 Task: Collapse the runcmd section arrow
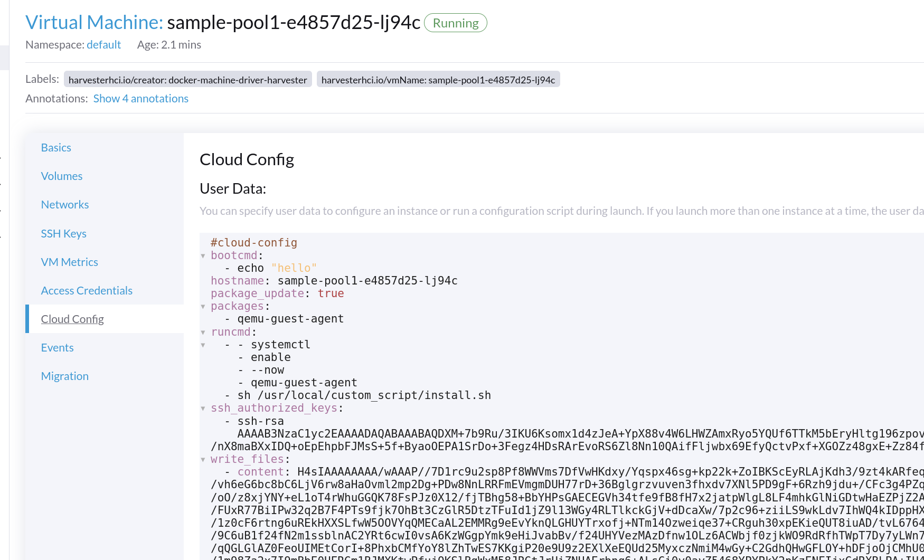pyautogui.click(x=203, y=331)
